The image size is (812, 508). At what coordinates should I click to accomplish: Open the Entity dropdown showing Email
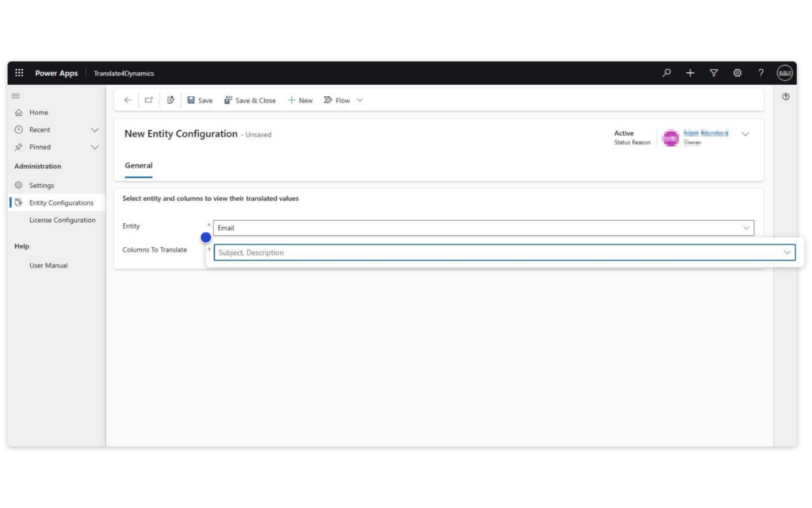point(483,228)
